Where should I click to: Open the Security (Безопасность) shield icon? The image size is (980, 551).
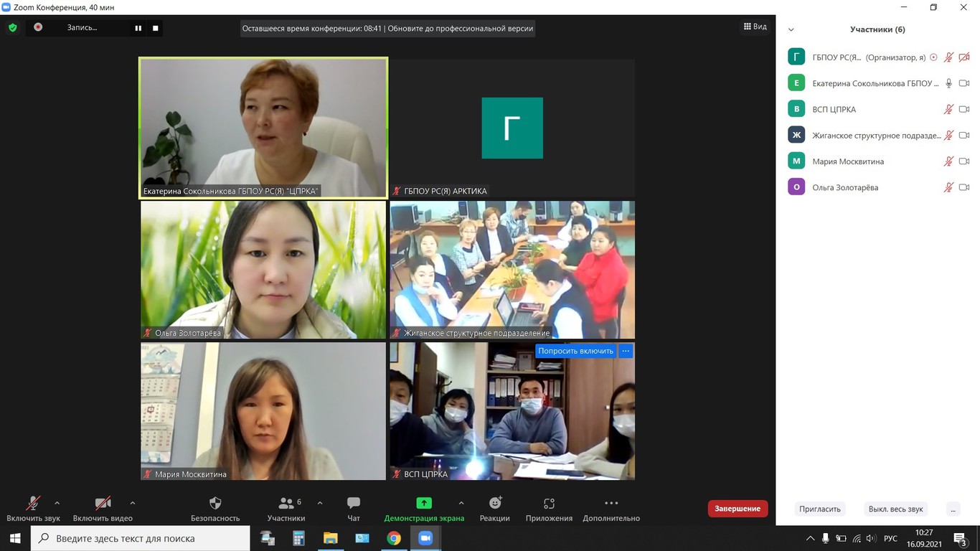[x=215, y=504]
